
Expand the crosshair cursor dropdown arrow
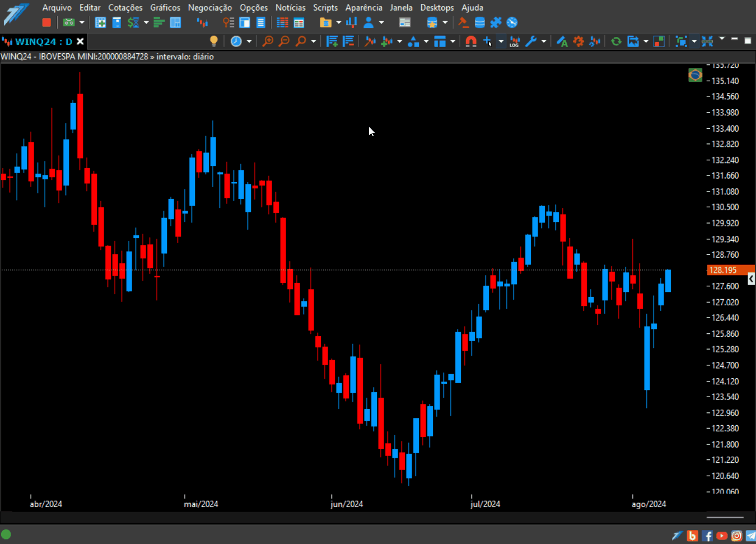(501, 41)
